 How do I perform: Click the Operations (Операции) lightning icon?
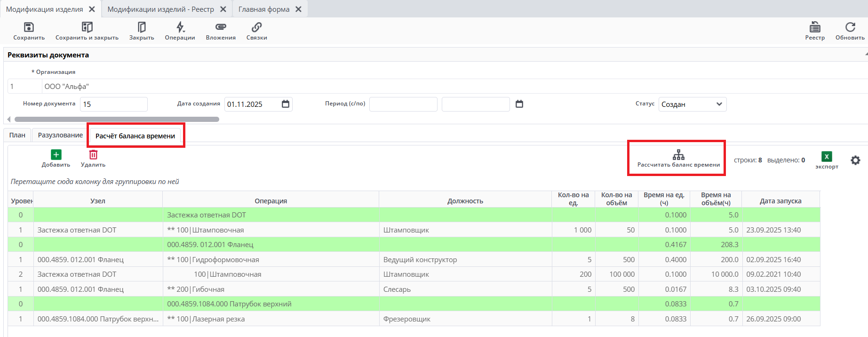pyautogui.click(x=180, y=27)
